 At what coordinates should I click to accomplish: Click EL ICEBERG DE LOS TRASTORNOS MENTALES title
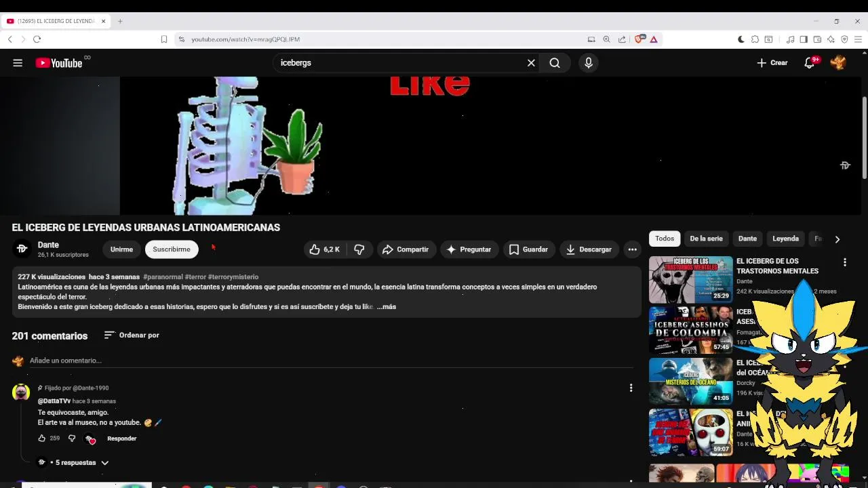pyautogui.click(x=777, y=266)
